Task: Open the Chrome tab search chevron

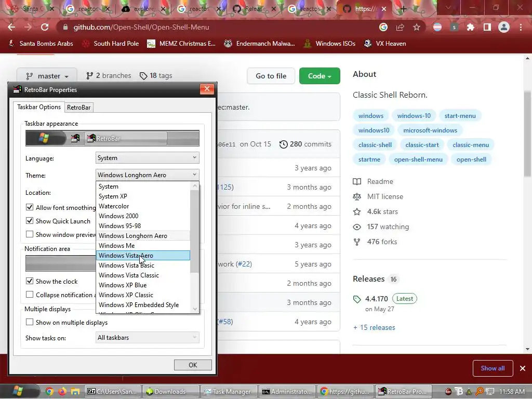Action: (448, 7)
